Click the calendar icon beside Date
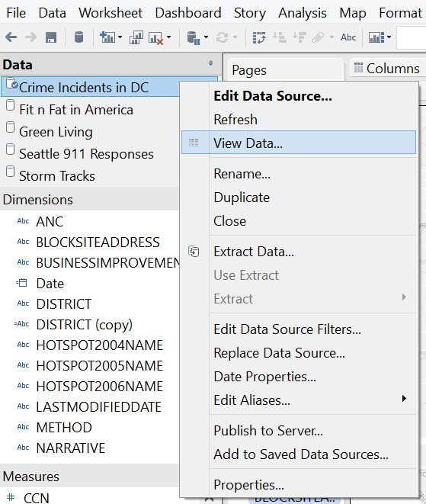Viewport: 426px width, 504px height. 22,283
